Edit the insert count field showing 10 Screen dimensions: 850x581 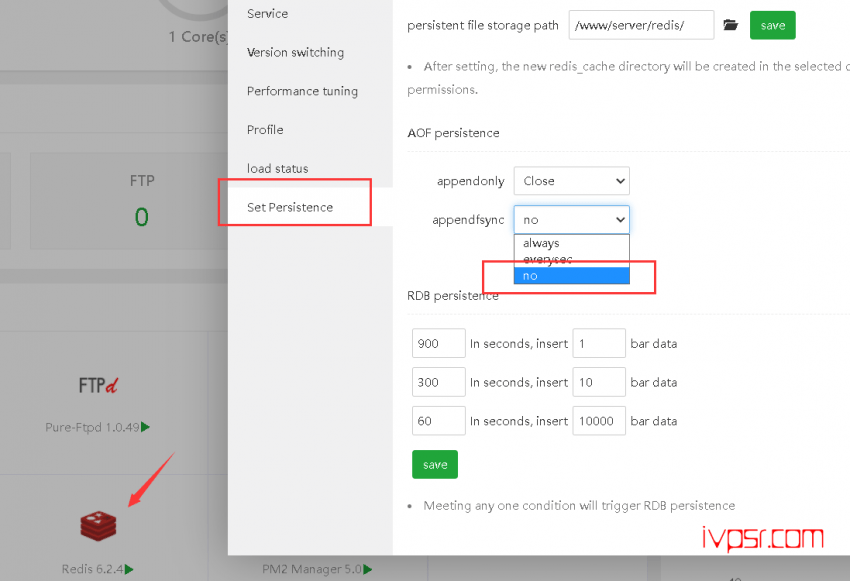coord(598,382)
